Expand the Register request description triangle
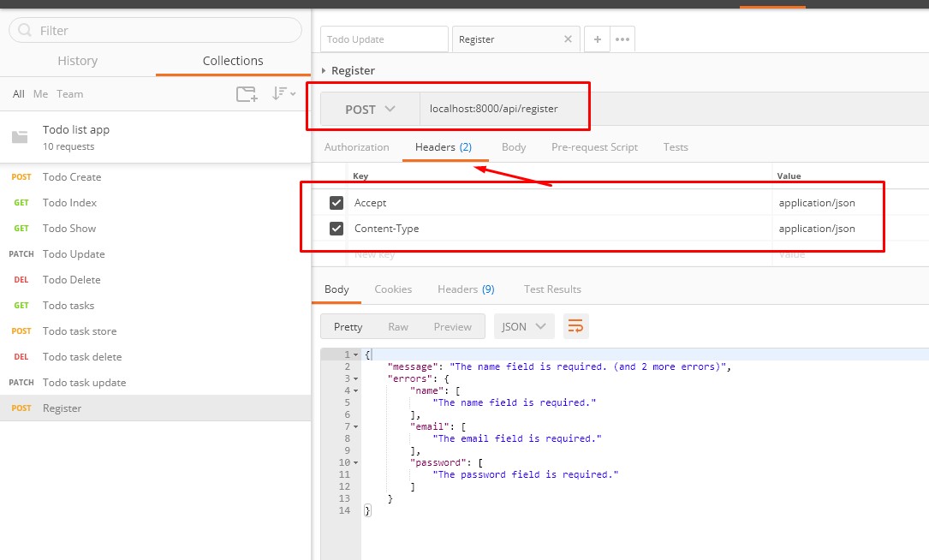The image size is (929, 560). point(324,70)
